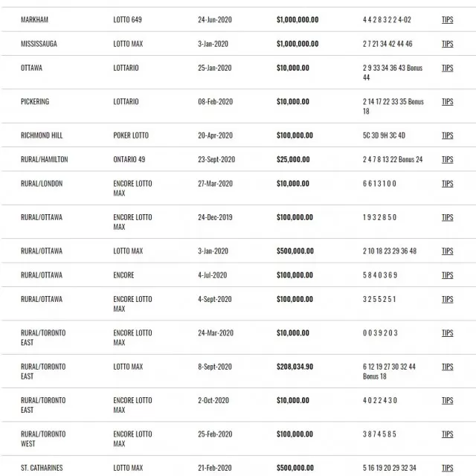
Task: Open TIPS link for Rural/Toronto West row
Action: pos(447,434)
